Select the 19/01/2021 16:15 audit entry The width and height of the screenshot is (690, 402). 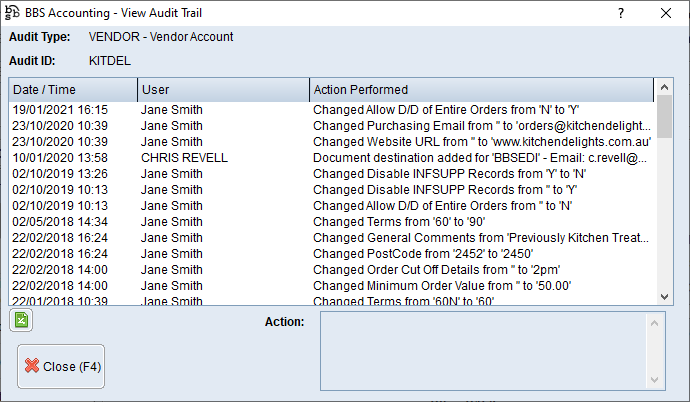(x=60, y=110)
